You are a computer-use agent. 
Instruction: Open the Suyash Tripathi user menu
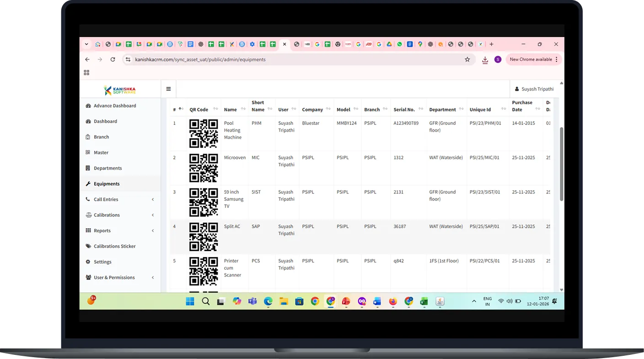coord(534,89)
